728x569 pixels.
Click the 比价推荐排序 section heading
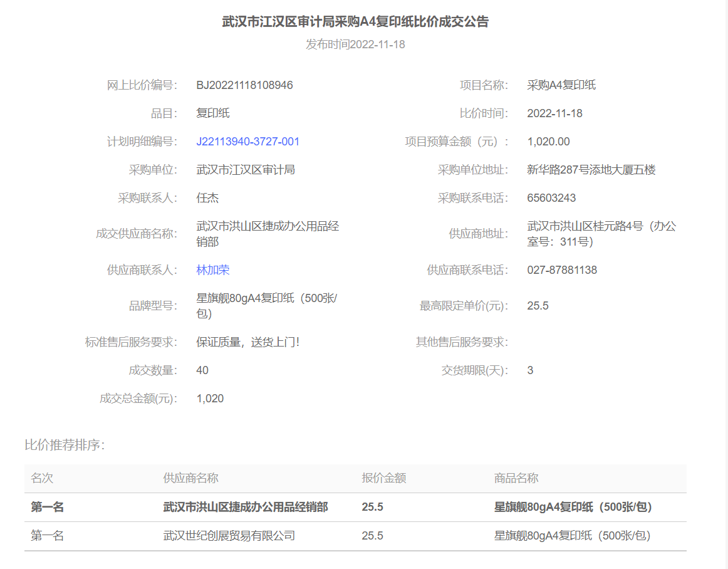click(65, 445)
